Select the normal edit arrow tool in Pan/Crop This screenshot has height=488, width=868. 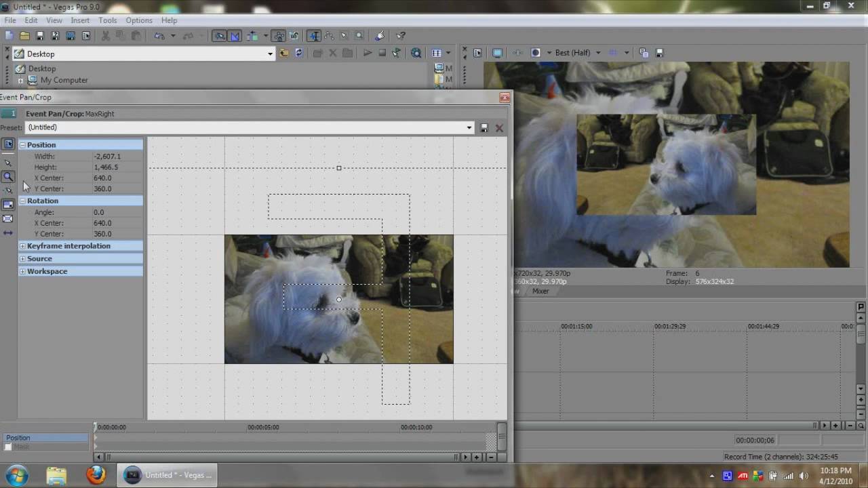8,163
